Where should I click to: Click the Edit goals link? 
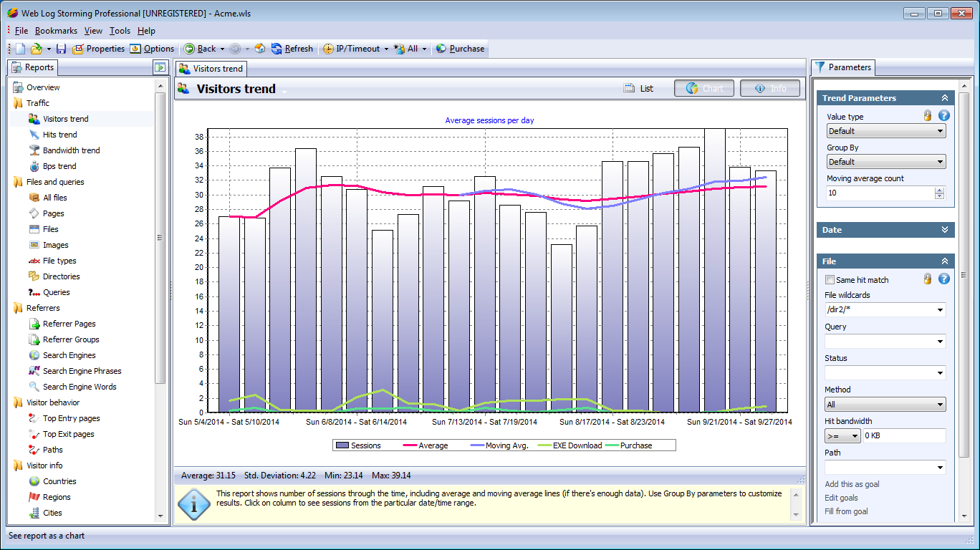[841, 498]
